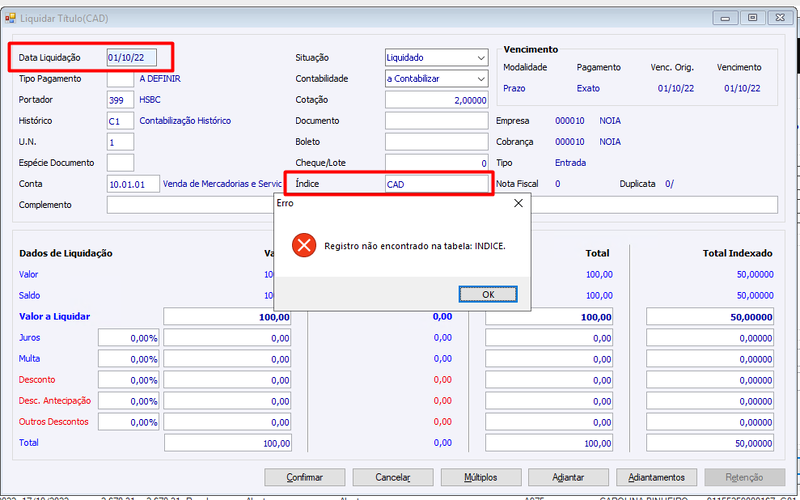Click the Multa percentage field
Viewport: 800px width, 500px height.
point(129,359)
